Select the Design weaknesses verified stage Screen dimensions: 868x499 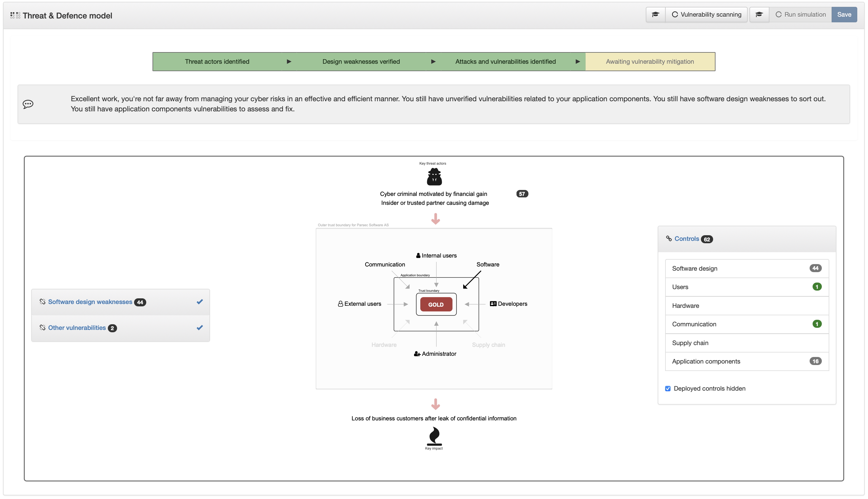tap(361, 62)
